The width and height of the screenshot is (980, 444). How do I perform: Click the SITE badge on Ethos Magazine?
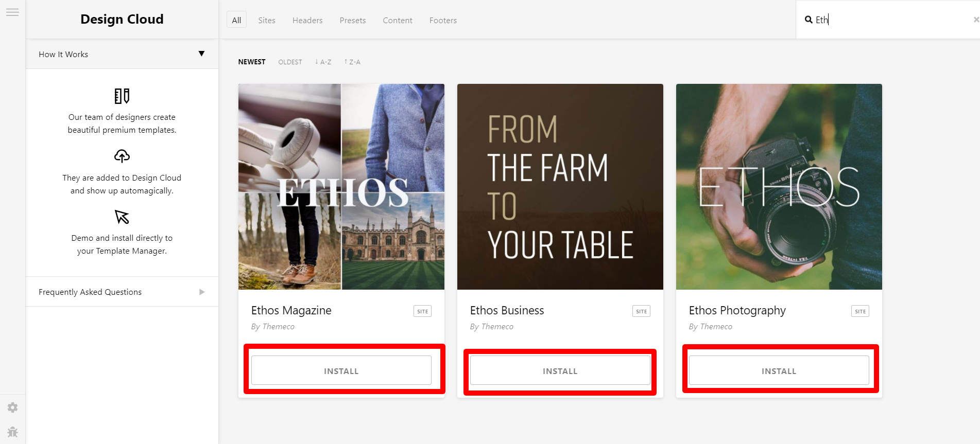pyautogui.click(x=423, y=311)
